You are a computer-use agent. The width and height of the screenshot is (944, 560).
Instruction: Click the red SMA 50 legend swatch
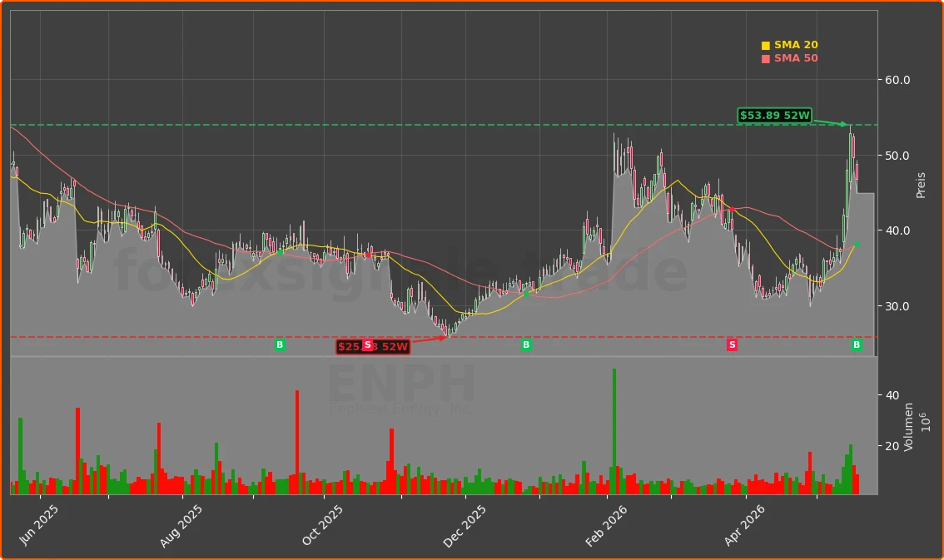765,59
